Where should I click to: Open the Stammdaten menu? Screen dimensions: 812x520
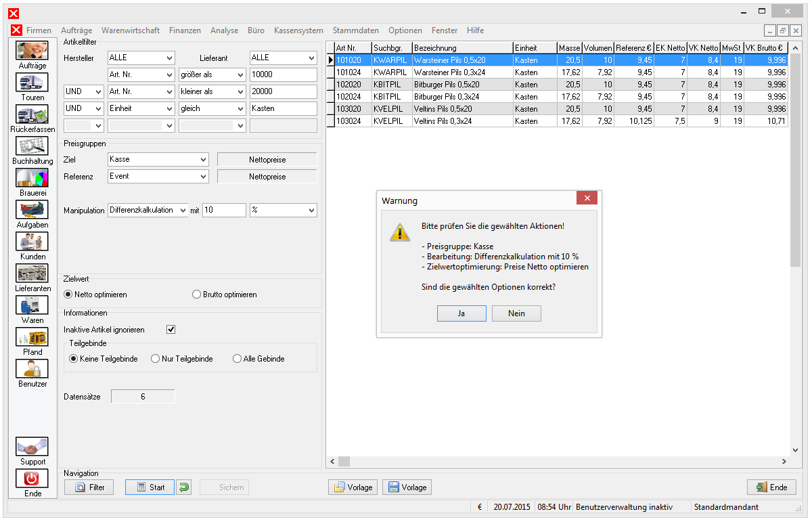356,30
